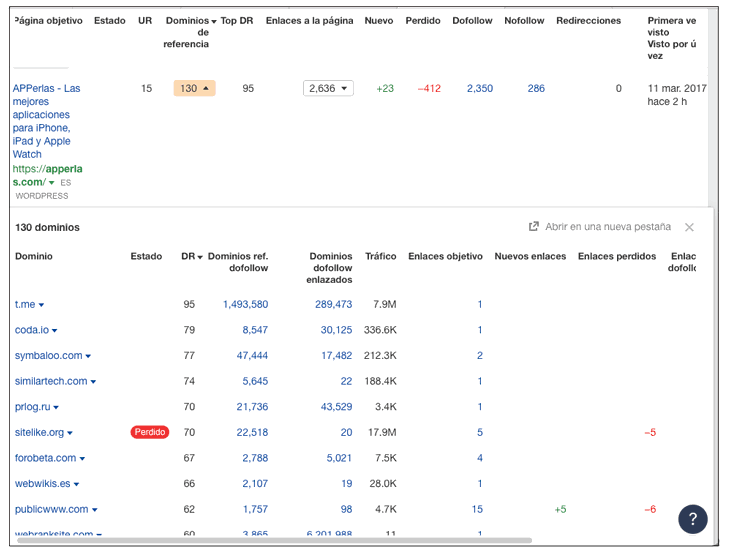
Task: Collapse the 130 referring domains expander
Action: pyautogui.click(x=194, y=88)
